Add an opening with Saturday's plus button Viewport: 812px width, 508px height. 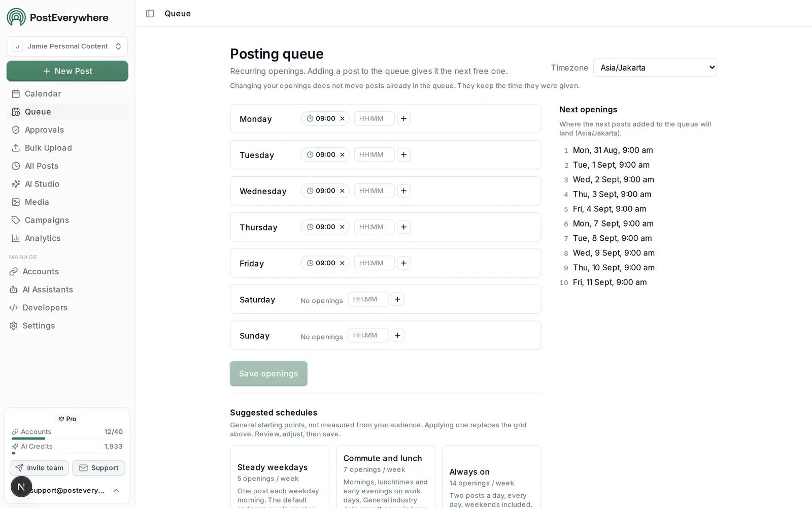pyautogui.click(x=397, y=299)
